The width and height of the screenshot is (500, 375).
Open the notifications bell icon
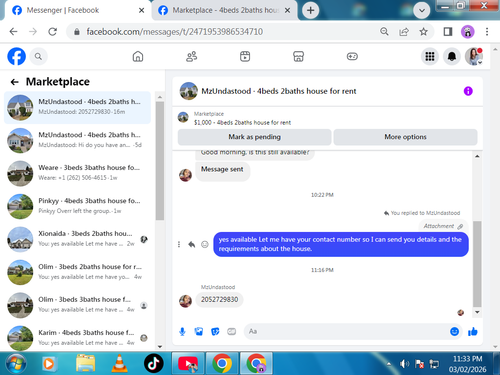[452, 56]
